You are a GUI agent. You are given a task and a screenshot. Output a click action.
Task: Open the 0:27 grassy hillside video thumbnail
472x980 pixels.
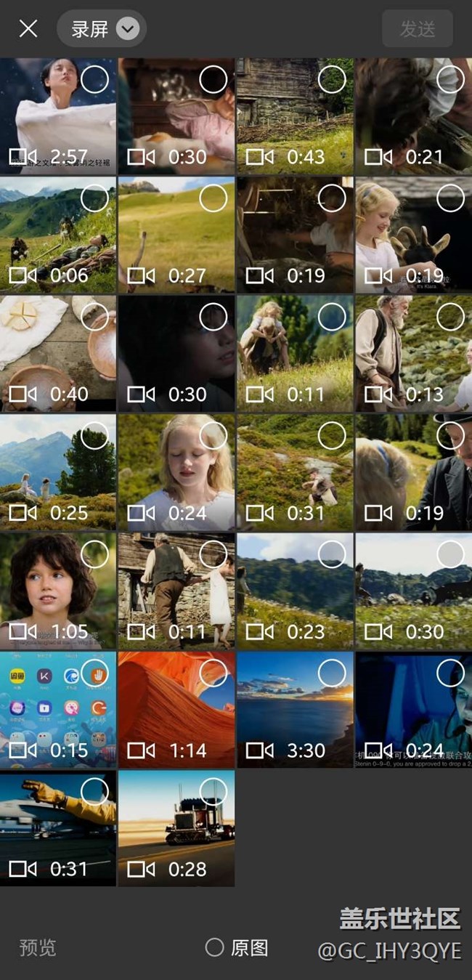176,232
